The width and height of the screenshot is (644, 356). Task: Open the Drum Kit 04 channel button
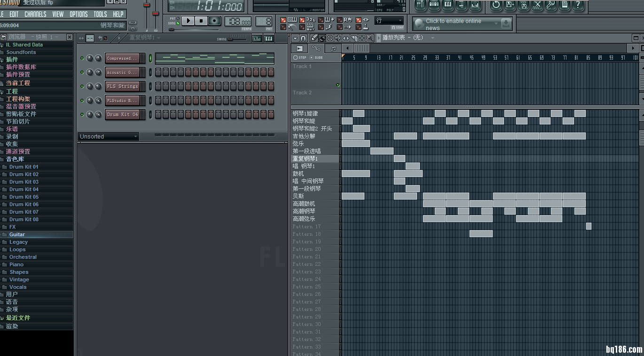coord(123,115)
